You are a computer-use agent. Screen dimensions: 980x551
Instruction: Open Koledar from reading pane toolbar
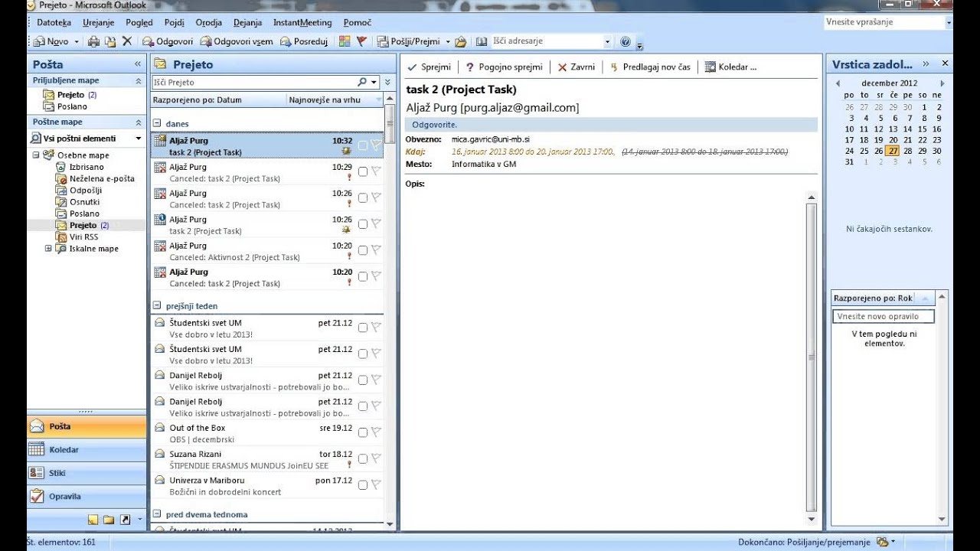(x=730, y=67)
